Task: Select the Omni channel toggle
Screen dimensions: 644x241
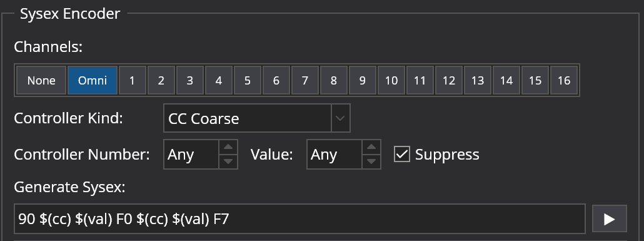Action: 93,80
